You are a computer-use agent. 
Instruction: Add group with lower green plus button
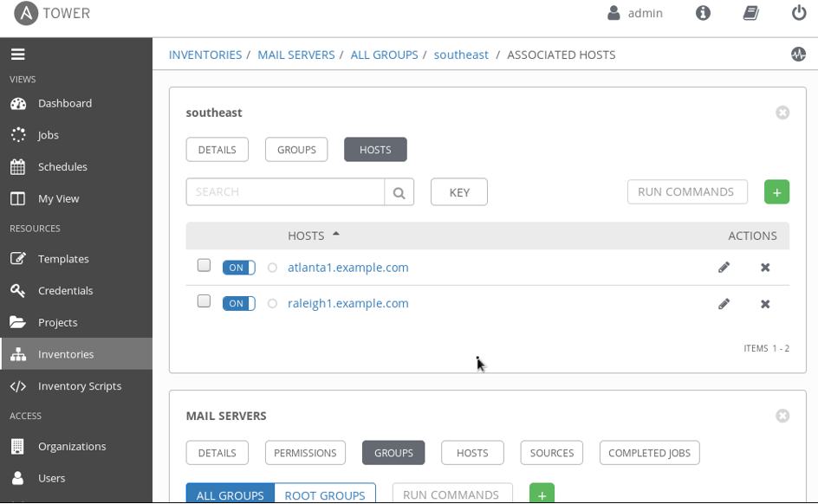(542, 494)
